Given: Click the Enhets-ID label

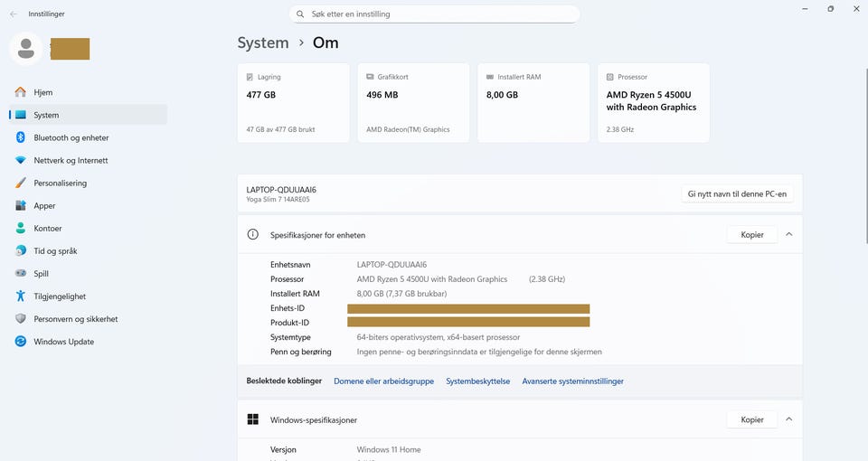Looking at the screenshot, I should tap(288, 308).
